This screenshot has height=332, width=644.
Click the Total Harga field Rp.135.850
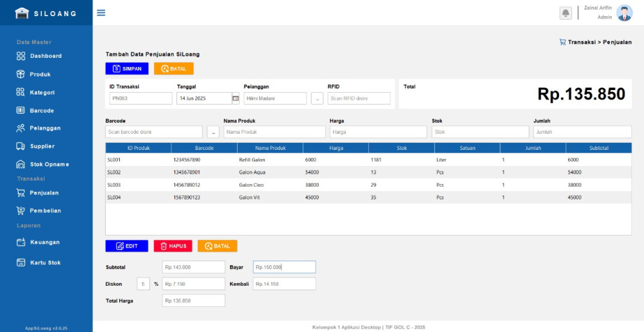point(194,300)
